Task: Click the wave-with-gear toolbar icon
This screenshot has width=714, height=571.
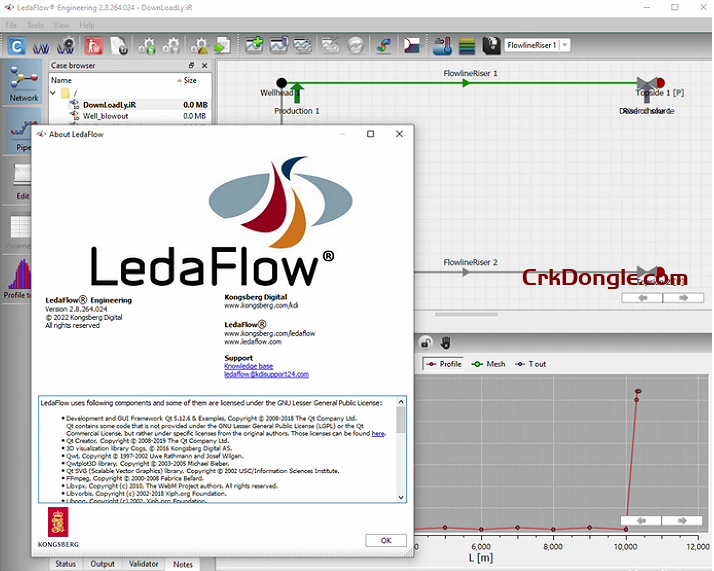Action: [66, 46]
